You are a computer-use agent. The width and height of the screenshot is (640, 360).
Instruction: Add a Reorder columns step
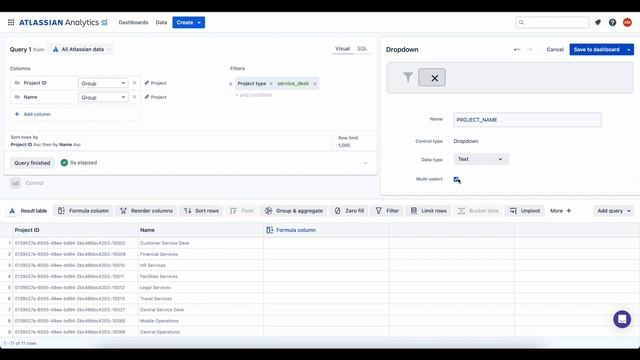147,211
